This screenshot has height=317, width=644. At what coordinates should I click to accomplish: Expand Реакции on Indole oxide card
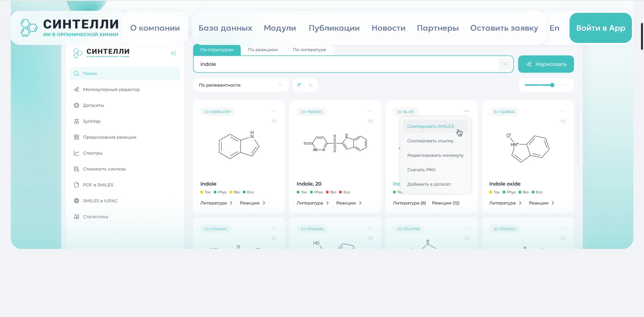click(542, 203)
